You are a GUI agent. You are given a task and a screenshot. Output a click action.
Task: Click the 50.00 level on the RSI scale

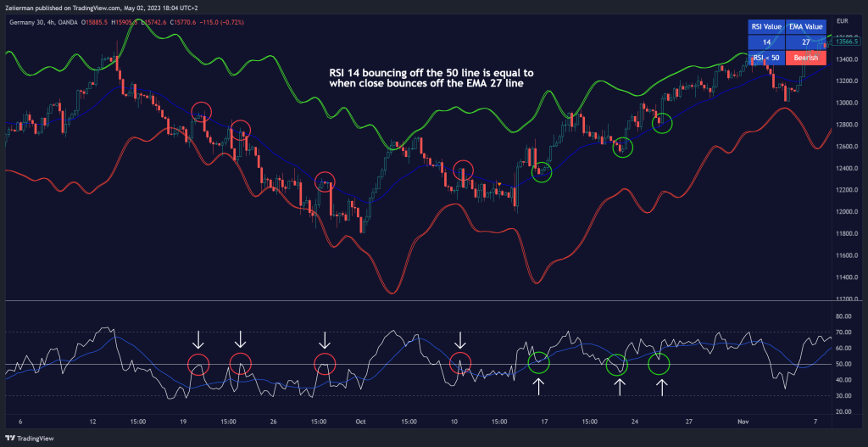844,364
